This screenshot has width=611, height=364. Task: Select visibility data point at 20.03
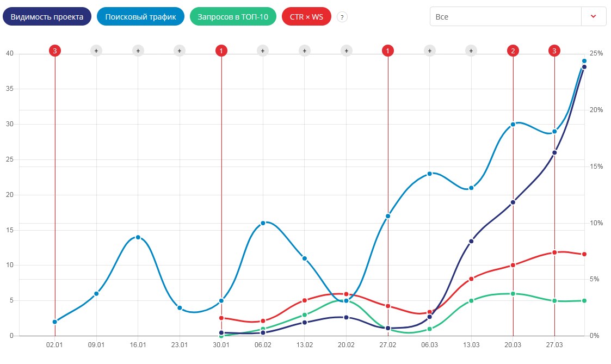(x=513, y=202)
